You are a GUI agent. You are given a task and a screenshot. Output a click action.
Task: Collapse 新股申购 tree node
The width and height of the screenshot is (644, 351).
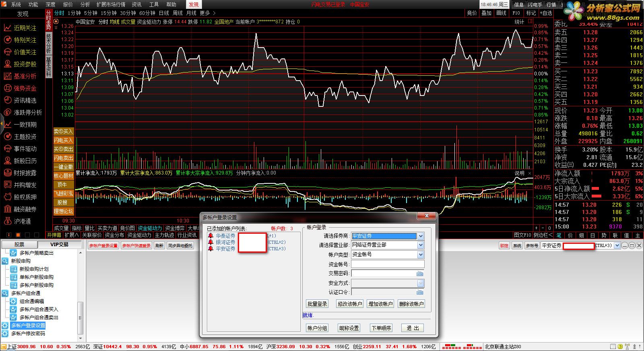click(x=5, y=261)
